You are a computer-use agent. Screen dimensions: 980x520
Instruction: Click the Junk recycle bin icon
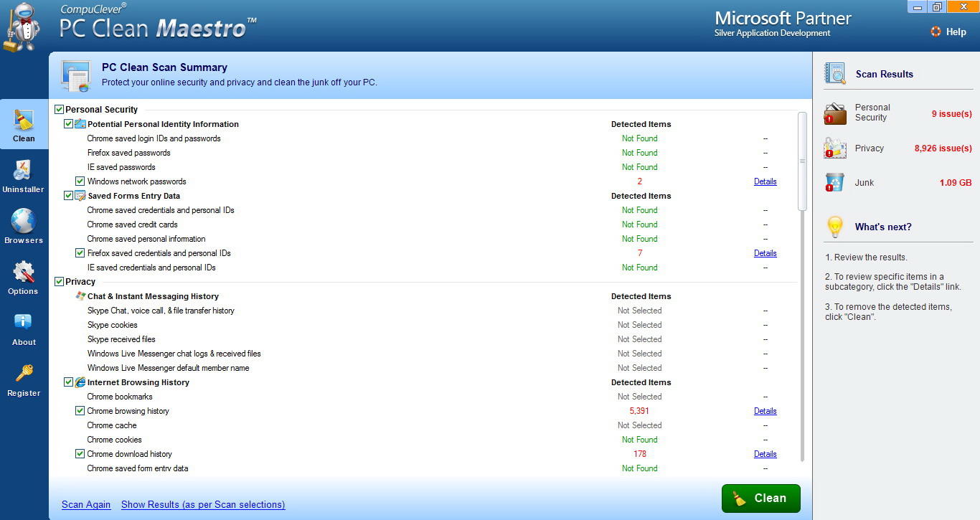(834, 182)
